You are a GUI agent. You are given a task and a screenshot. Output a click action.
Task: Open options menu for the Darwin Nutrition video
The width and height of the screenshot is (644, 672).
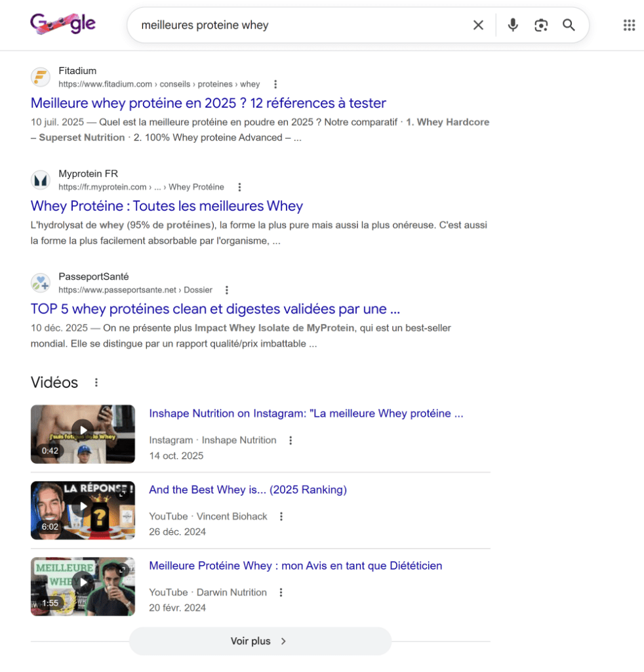(x=281, y=592)
